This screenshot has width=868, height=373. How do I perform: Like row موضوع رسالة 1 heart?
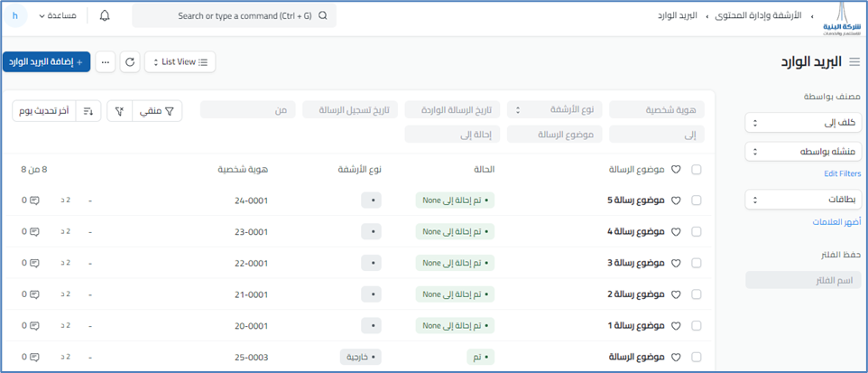tap(675, 325)
